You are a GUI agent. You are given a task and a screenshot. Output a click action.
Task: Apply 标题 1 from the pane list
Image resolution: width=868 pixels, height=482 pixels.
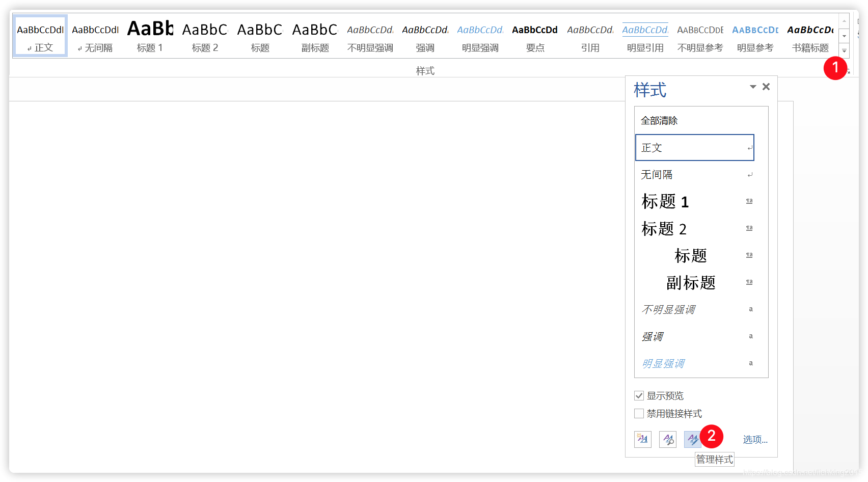695,202
